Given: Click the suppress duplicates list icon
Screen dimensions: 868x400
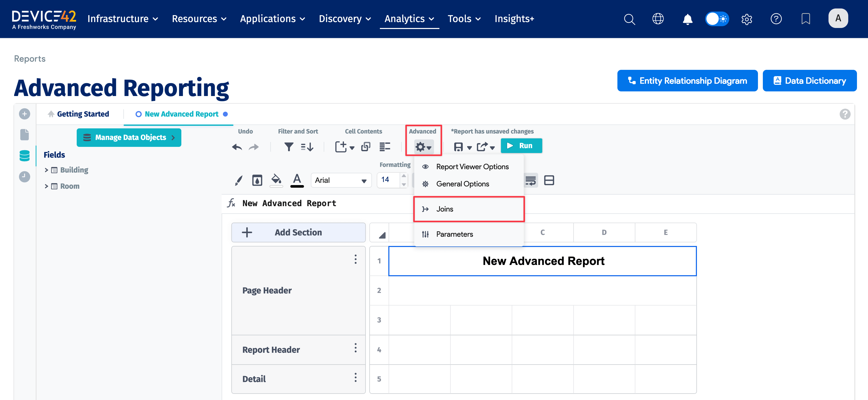Looking at the screenshot, I should click(385, 147).
